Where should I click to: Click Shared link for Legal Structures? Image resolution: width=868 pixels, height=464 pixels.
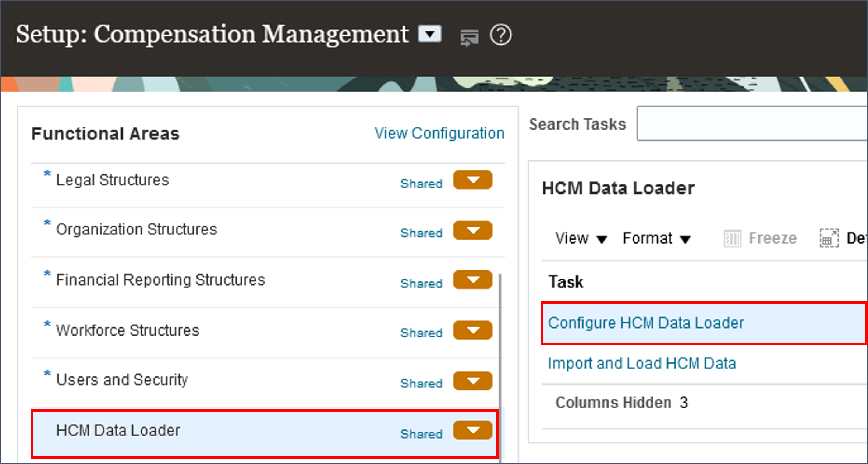tap(421, 183)
